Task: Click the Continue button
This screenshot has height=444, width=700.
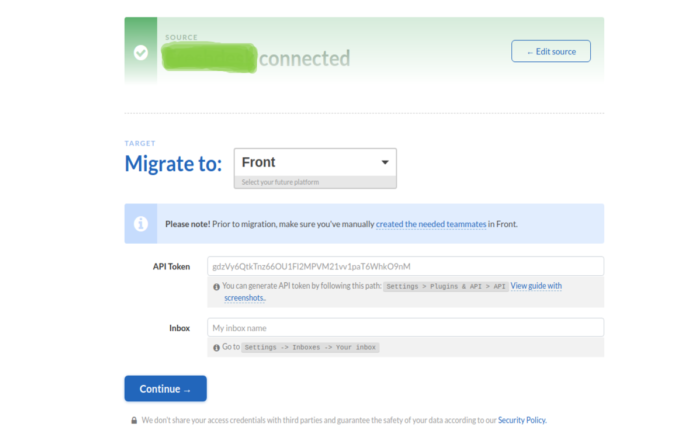Action: point(166,389)
